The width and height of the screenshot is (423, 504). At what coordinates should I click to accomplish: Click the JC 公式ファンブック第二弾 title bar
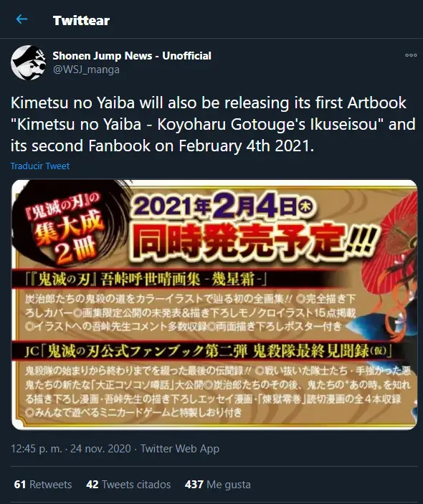(x=209, y=351)
